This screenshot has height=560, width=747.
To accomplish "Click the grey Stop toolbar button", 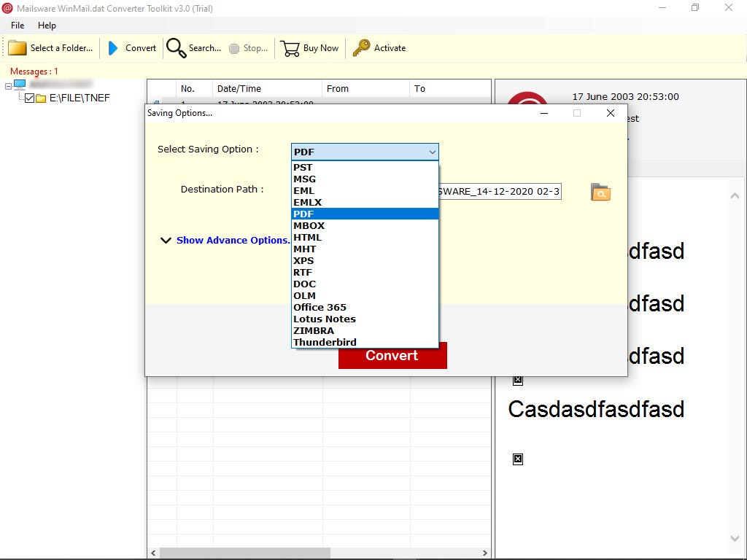I will 248,48.
